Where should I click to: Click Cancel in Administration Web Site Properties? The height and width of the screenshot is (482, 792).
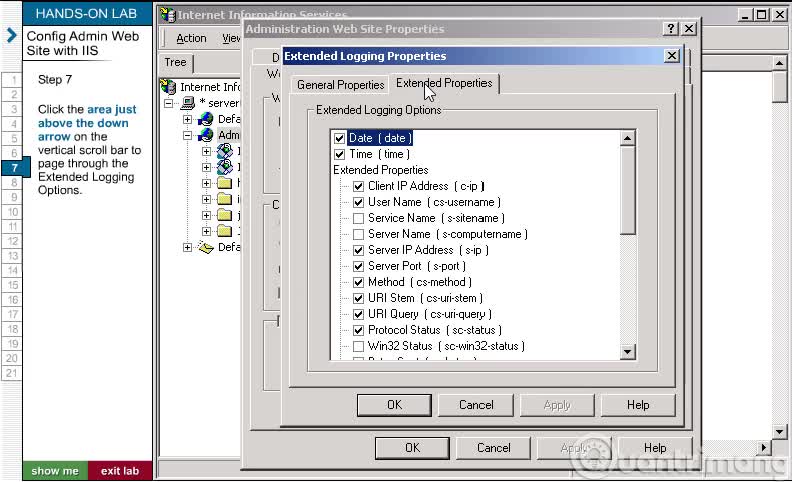coord(493,448)
